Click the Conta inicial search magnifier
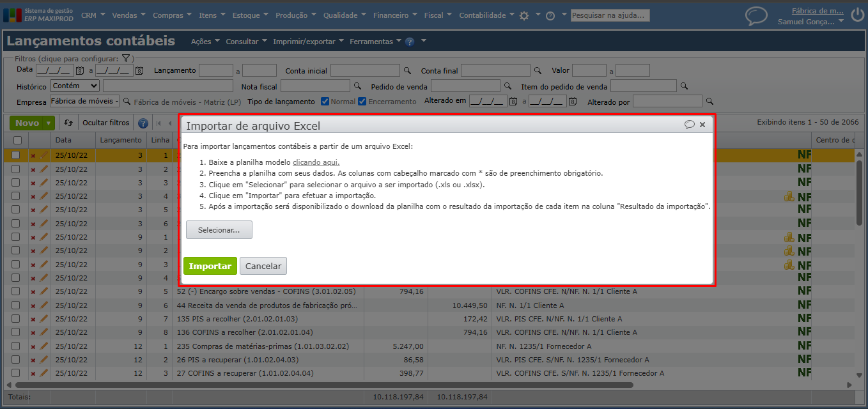 (407, 70)
